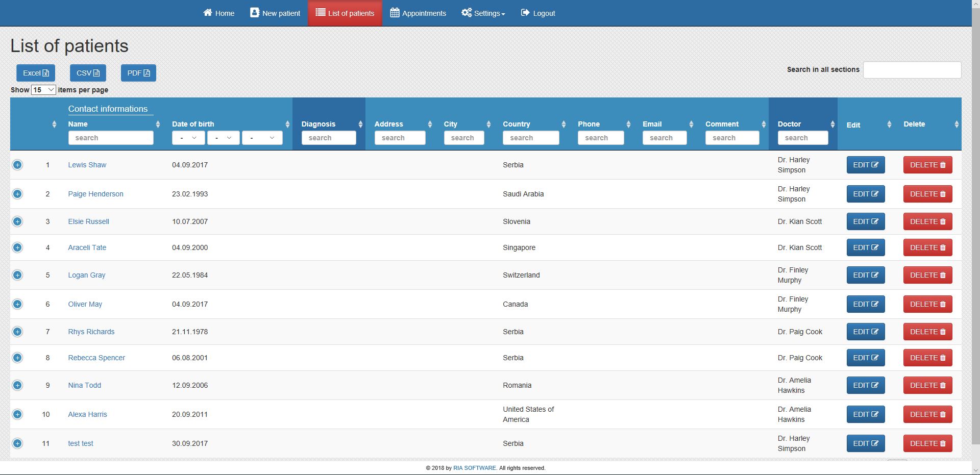
Task: Open New patient page
Action: pos(275,13)
